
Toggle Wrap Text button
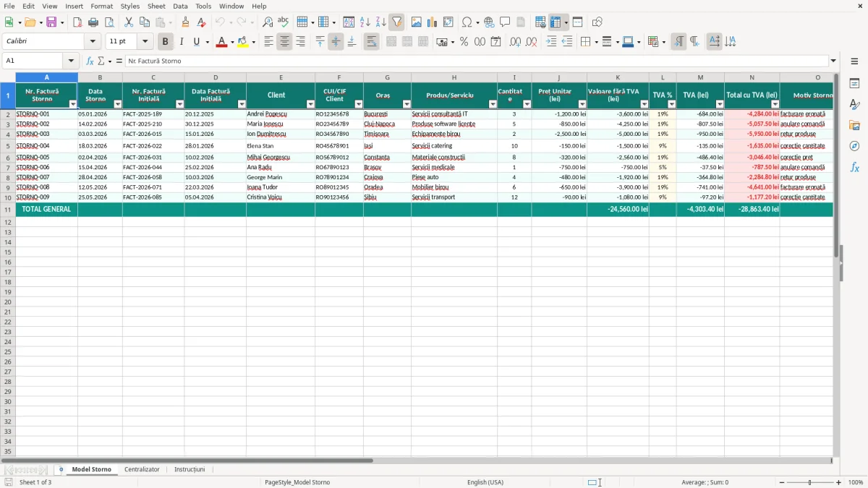pyautogui.click(x=372, y=42)
